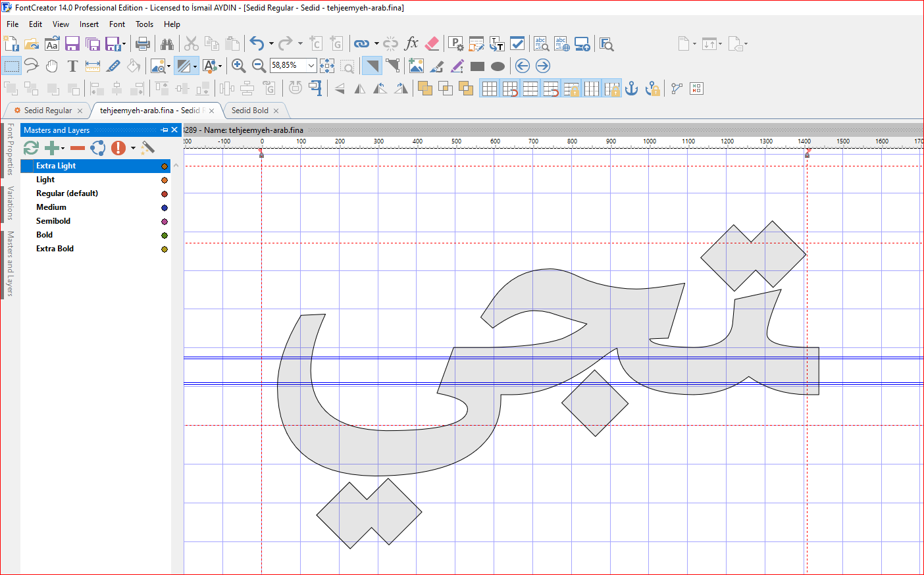Open the Variations side tab

pyautogui.click(x=10, y=203)
